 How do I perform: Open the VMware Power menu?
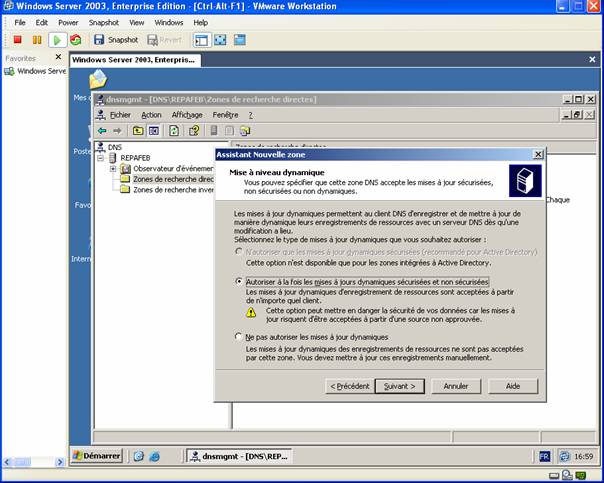coord(68,23)
